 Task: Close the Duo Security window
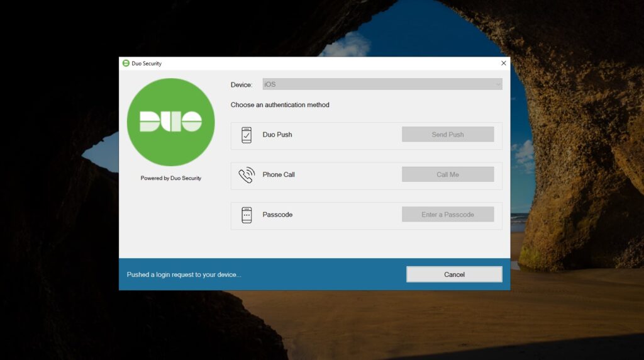tap(504, 64)
